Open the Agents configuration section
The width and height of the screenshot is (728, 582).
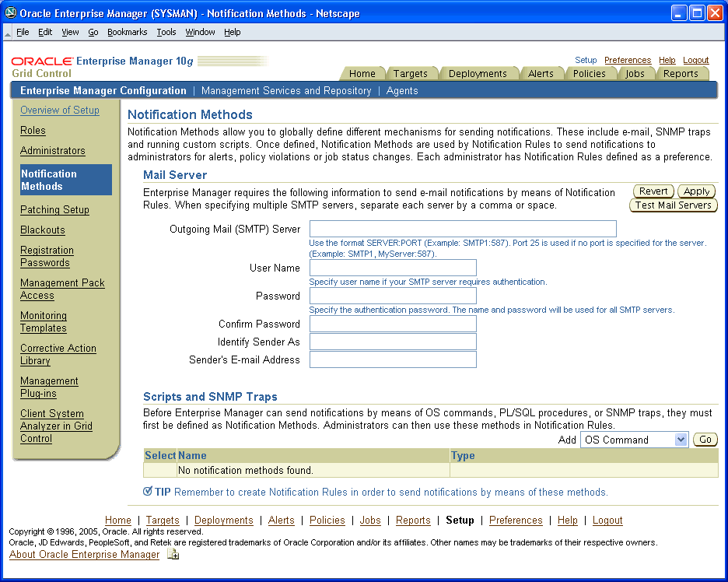point(404,90)
